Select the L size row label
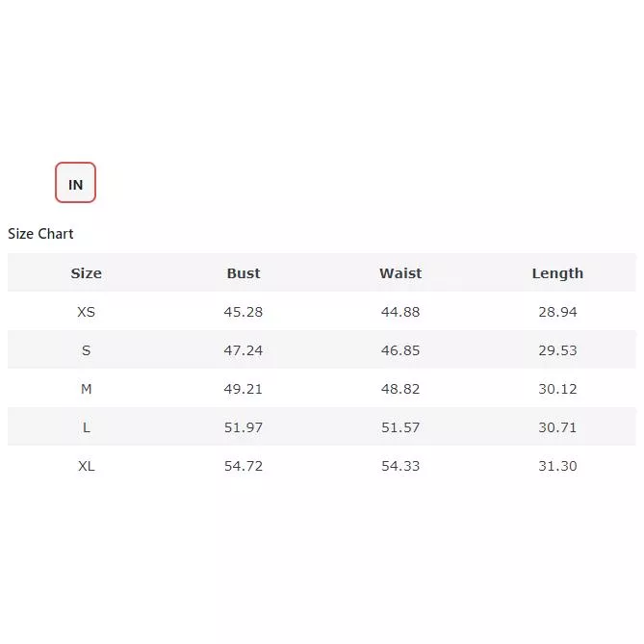The height and width of the screenshot is (644, 644). (x=86, y=427)
